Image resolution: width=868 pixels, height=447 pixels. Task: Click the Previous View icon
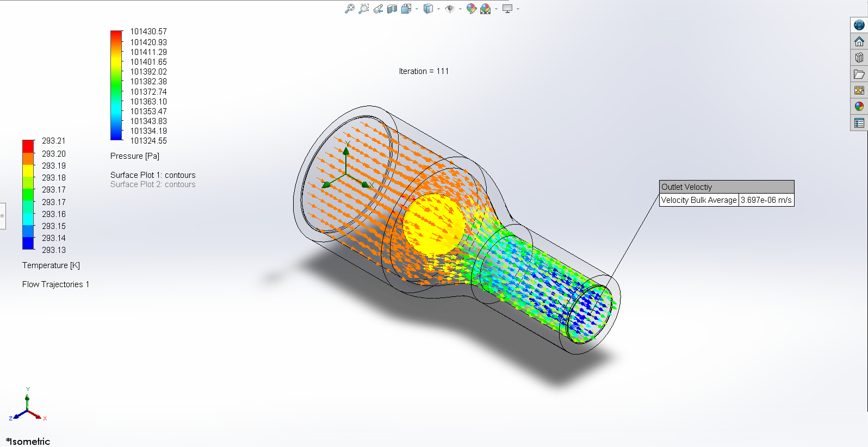(x=378, y=9)
